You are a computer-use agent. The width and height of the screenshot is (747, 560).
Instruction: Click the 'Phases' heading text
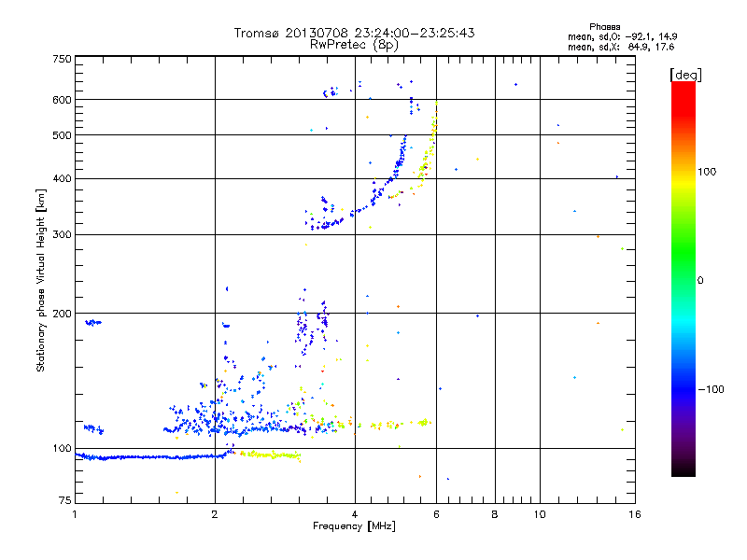pos(604,27)
